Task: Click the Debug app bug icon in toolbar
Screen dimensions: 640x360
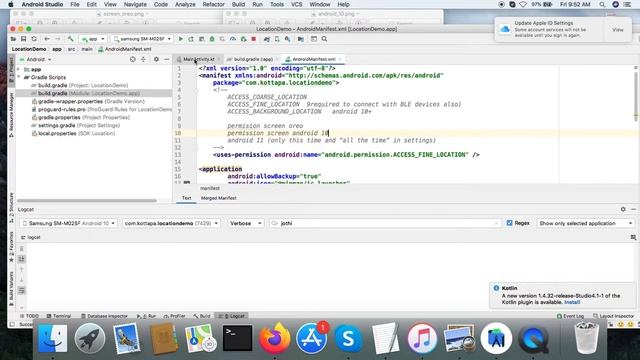Action: click(x=212, y=39)
